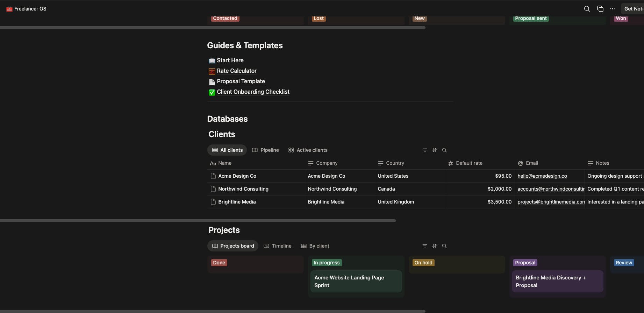Click the On hold status tag

pyautogui.click(x=423, y=263)
